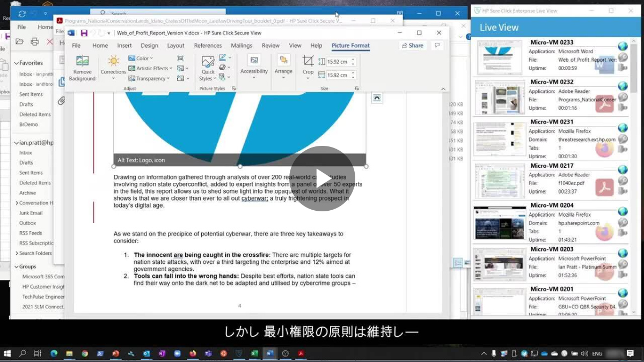Viewport: 644px width, 362px height.
Task: Collapse the Groups section in Outlook
Action: click(x=17, y=267)
